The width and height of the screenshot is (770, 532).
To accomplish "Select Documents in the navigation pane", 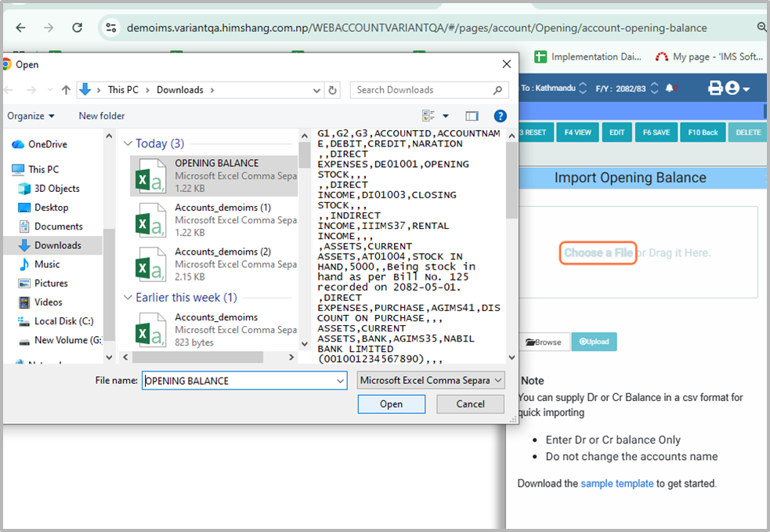I will point(58,226).
